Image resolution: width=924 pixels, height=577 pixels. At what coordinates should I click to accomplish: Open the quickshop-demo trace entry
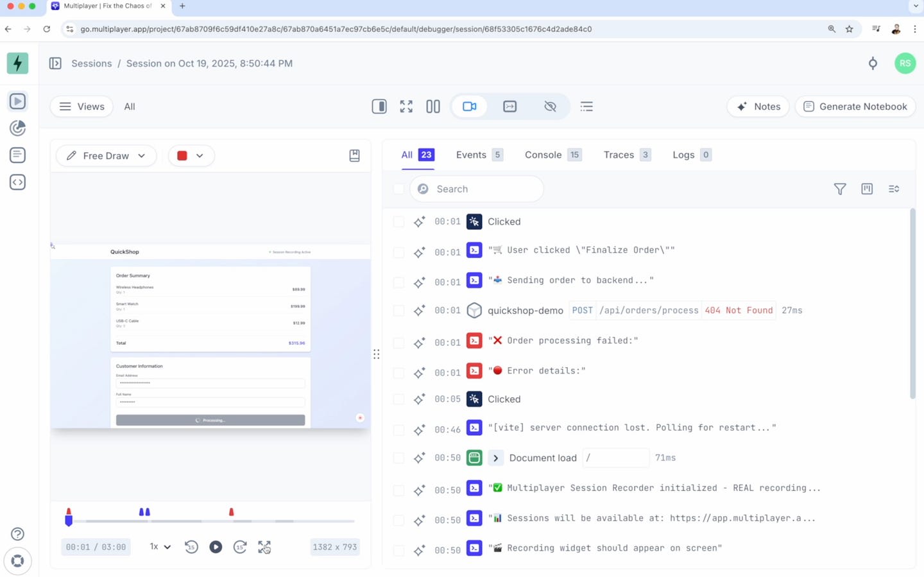tap(526, 311)
